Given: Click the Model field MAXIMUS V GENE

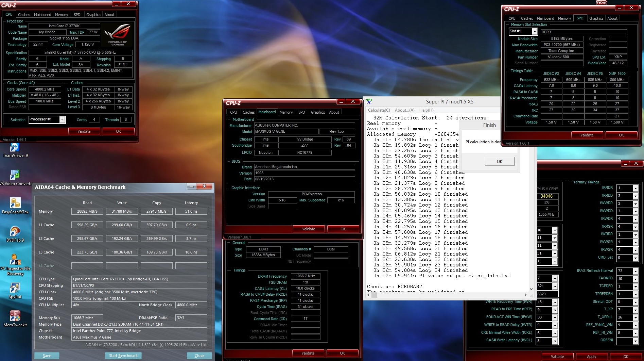Looking at the screenshot, I should click(286, 131).
